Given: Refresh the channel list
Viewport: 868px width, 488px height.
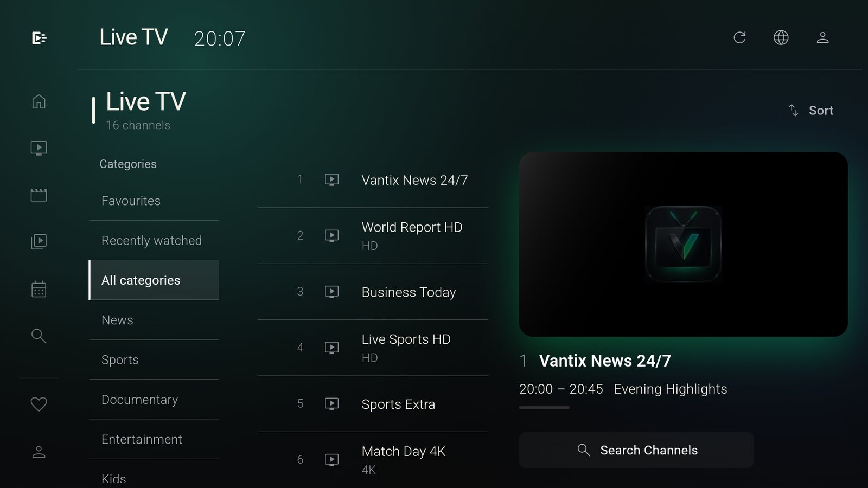Looking at the screenshot, I should tap(739, 37).
